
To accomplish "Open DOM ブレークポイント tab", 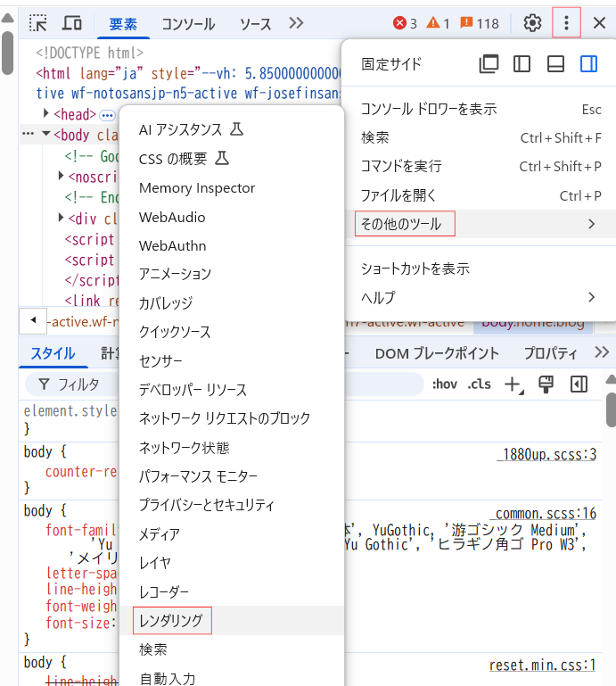I will (x=437, y=353).
